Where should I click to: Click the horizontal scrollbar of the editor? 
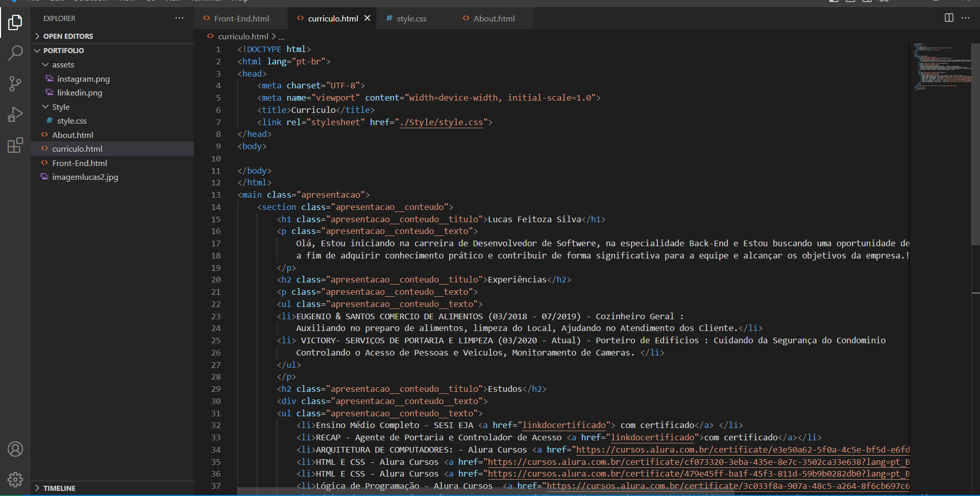(x=485, y=491)
